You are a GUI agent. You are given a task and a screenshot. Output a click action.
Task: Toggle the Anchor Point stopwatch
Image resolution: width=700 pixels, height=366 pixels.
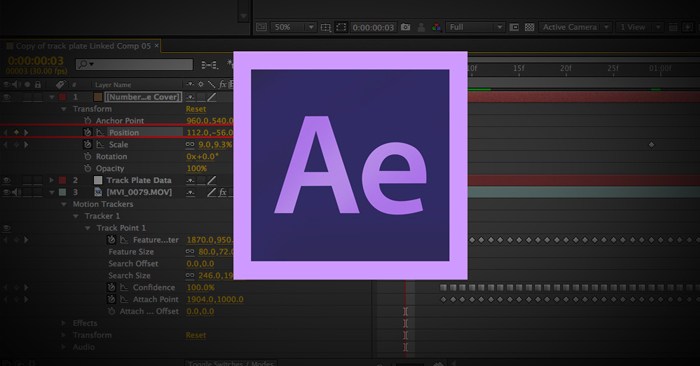click(88, 121)
